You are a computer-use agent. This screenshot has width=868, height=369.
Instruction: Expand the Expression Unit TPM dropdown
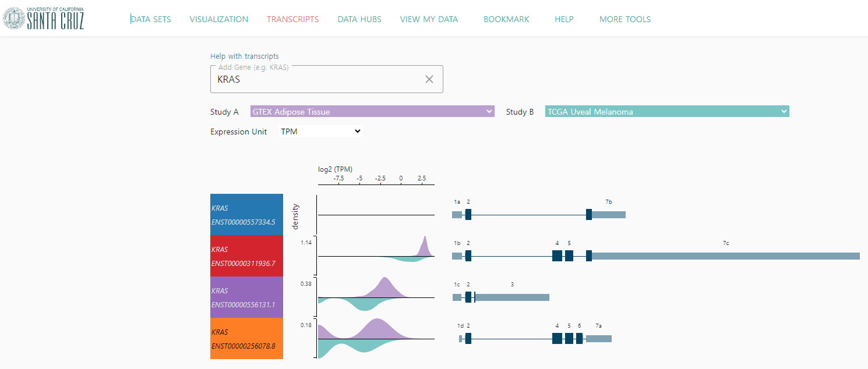point(320,132)
